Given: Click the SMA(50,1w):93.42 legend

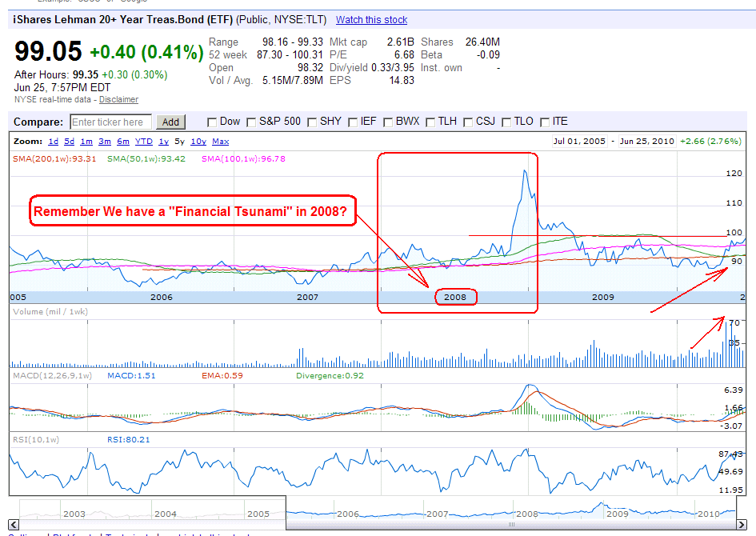Looking at the screenshot, I should [146, 158].
